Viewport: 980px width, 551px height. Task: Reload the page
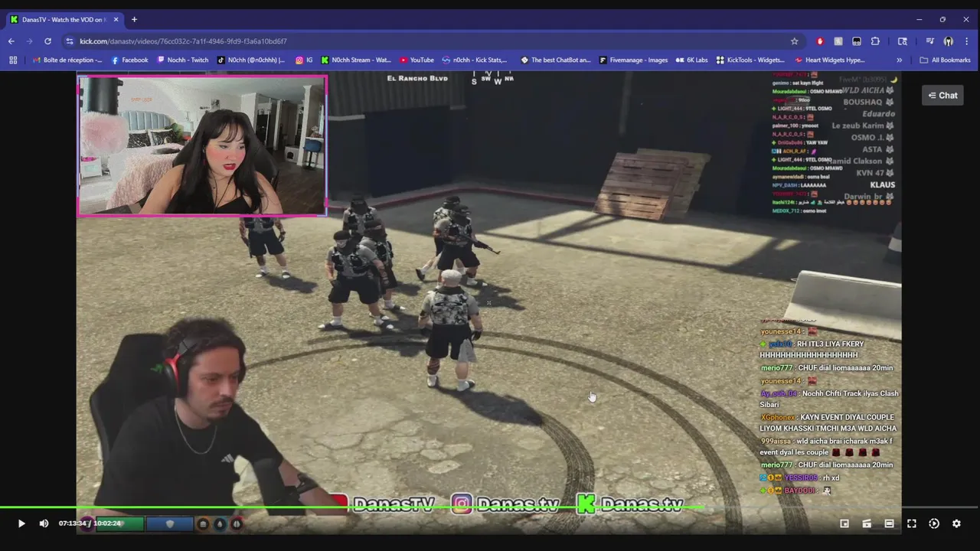47,41
